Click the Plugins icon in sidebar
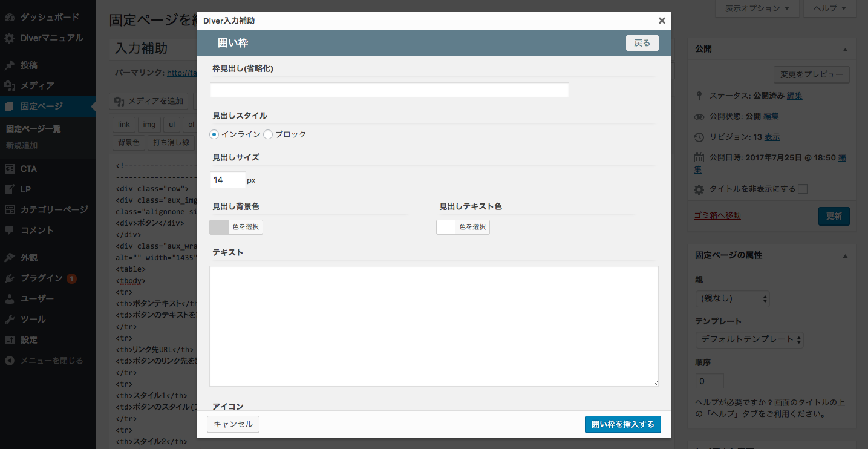Viewport: 868px width, 449px height. [10, 278]
